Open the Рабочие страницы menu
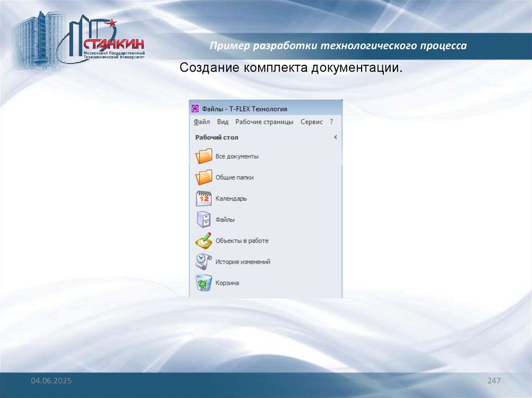Image resolution: width=532 pixels, height=398 pixels. click(264, 122)
